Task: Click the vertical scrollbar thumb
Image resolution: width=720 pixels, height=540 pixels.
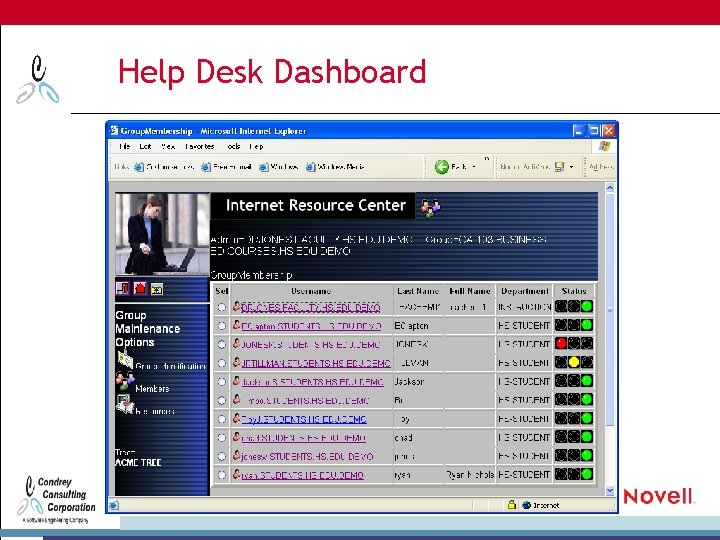Action: tap(610, 309)
